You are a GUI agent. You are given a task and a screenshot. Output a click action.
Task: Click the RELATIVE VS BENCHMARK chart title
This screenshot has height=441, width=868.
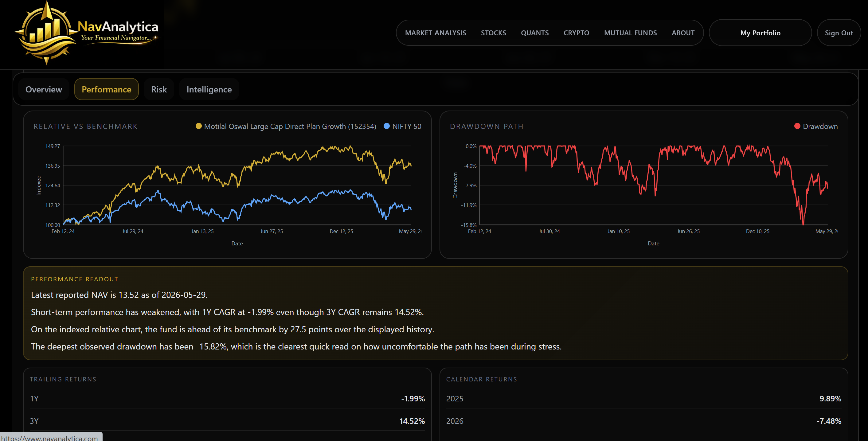pyautogui.click(x=86, y=126)
